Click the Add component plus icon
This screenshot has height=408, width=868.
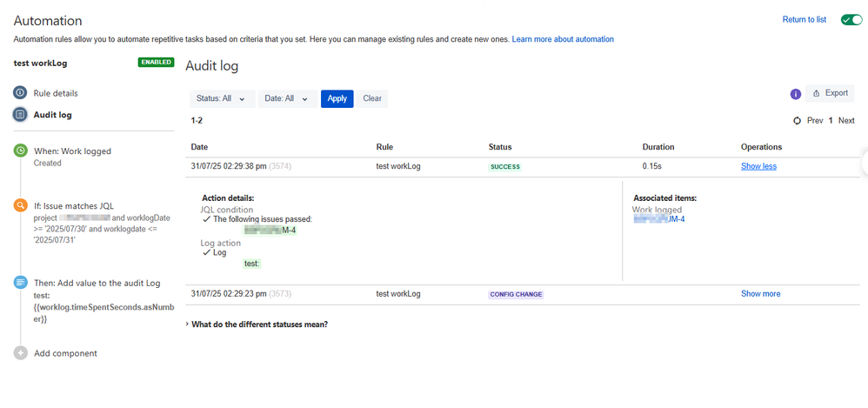21,352
